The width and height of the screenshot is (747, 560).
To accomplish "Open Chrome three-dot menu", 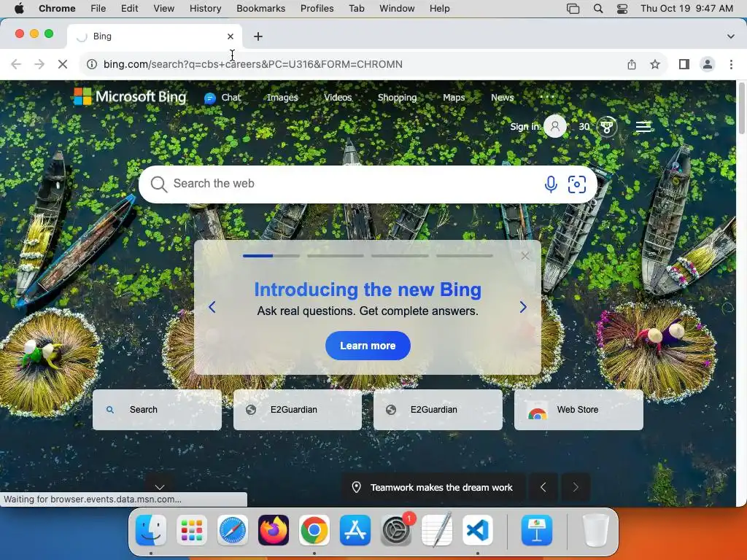I will (x=731, y=64).
